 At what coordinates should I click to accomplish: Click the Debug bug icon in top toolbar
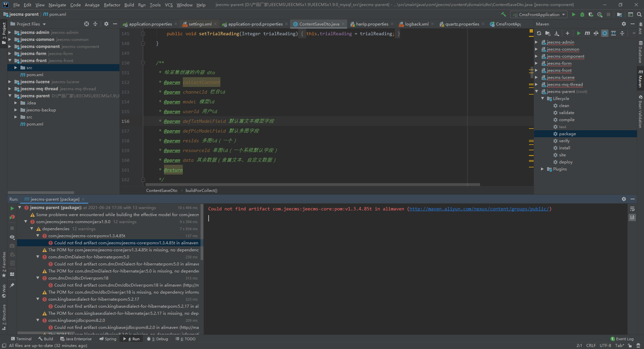coord(582,14)
